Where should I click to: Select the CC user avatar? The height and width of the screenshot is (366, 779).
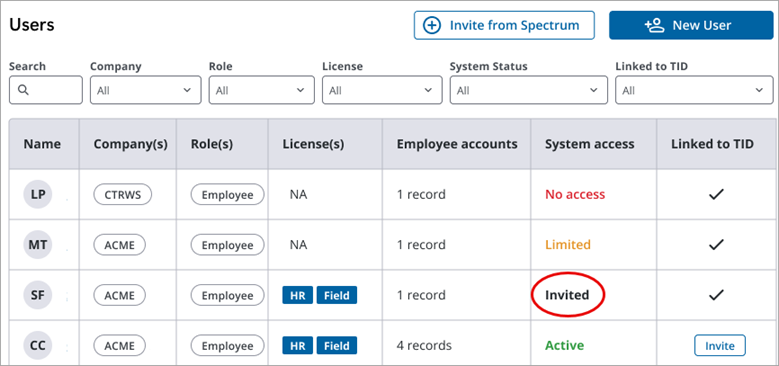pyautogui.click(x=38, y=346)
